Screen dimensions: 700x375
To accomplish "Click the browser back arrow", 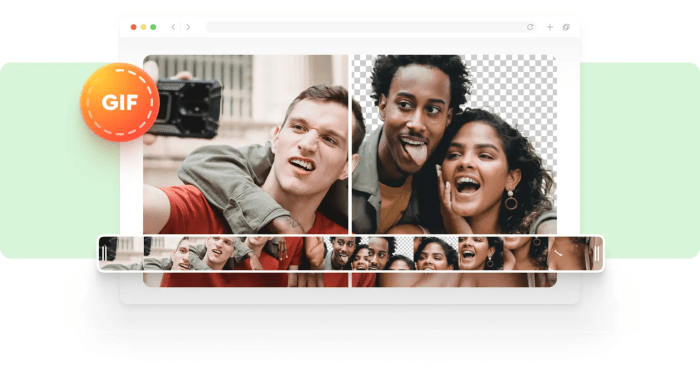I will click(x=173, y=27).
